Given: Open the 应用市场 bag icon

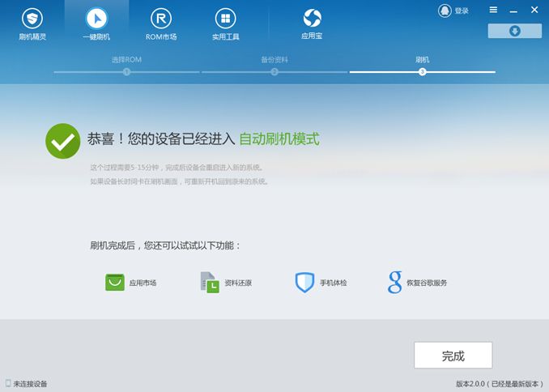Looking at the screenshot, I should [x=115, y=283].
